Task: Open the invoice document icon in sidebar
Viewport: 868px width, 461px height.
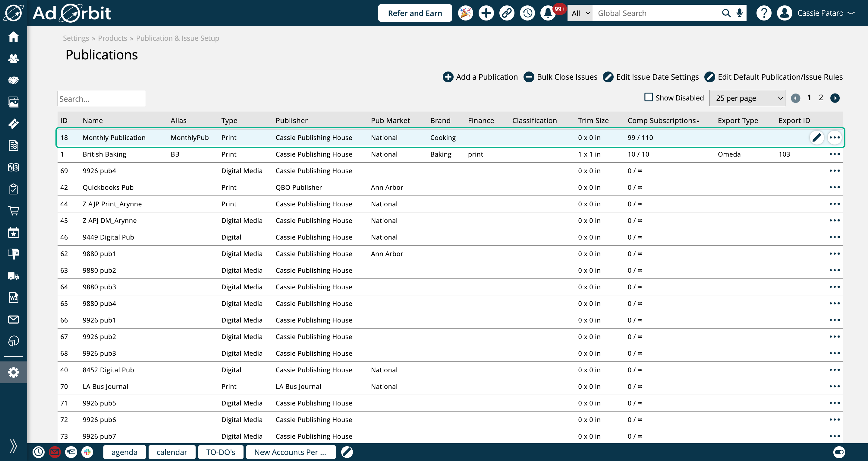Action: click(x=14, y=146)
